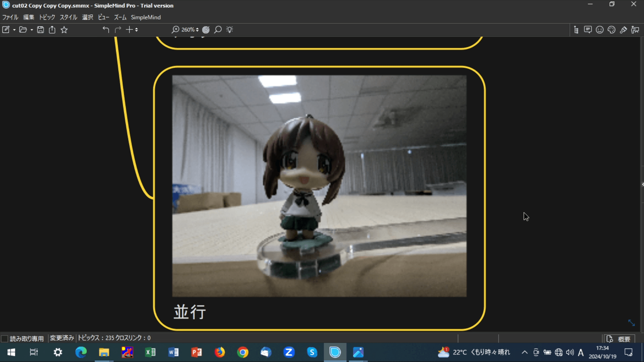Expand the open file dropdown arrow
This screenshot has width=644, height=362.
[x=32, y=30]
